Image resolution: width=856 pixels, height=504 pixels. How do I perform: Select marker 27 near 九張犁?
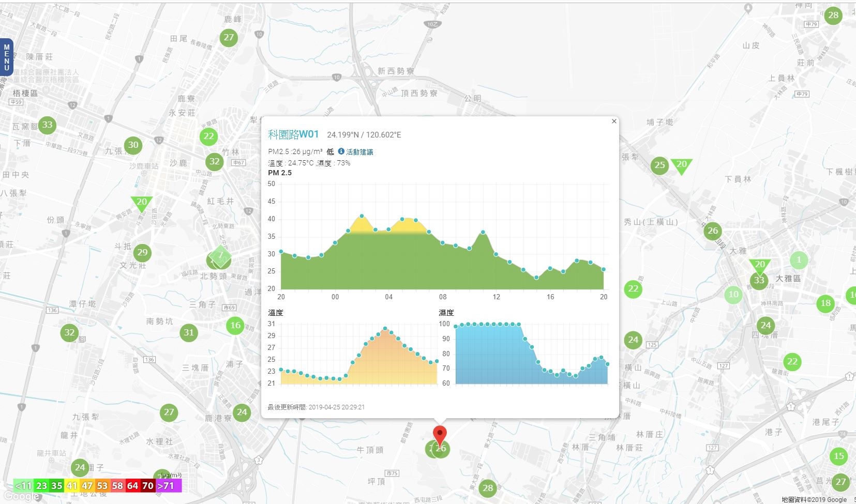pos(169,413)
